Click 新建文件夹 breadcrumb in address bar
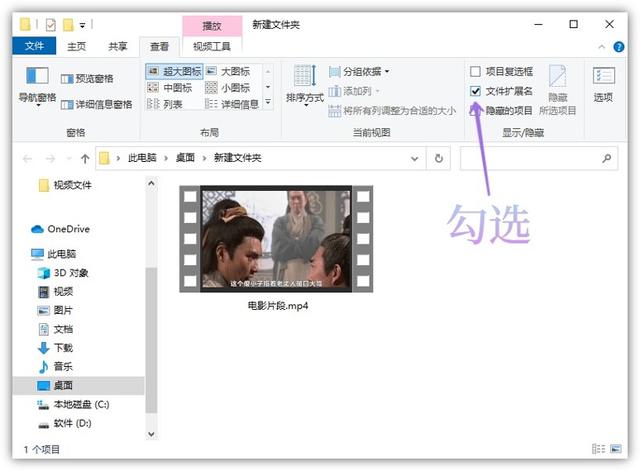The image size is (640, 471). pyautogui.click(x=238, y=158)
